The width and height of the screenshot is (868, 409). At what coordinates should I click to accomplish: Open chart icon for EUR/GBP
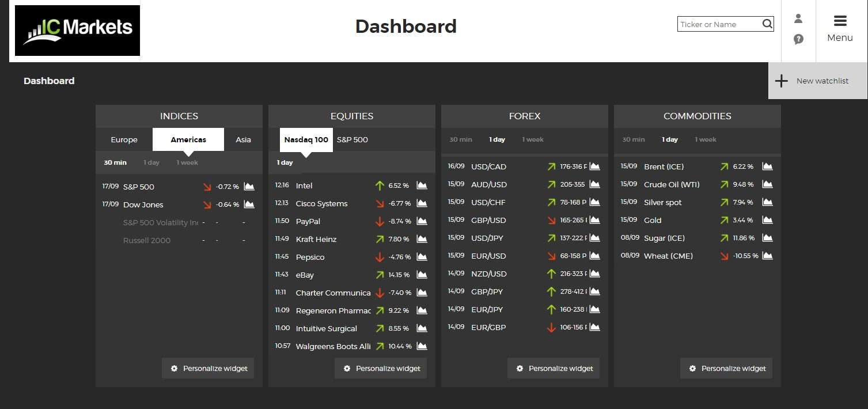pos(594,327)
